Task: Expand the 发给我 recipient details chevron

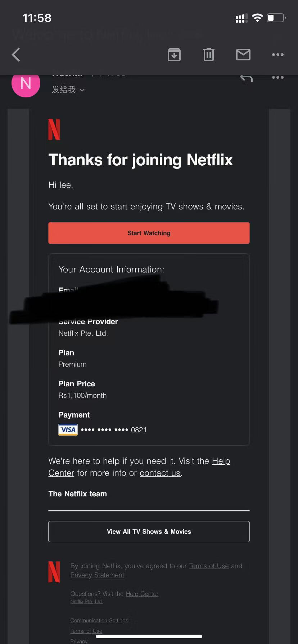Action: coord(82,90)
